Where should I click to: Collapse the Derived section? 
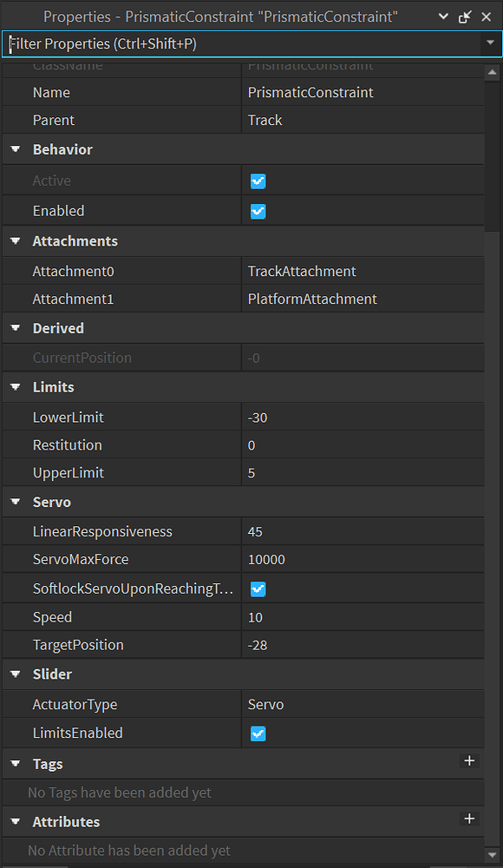14,328
